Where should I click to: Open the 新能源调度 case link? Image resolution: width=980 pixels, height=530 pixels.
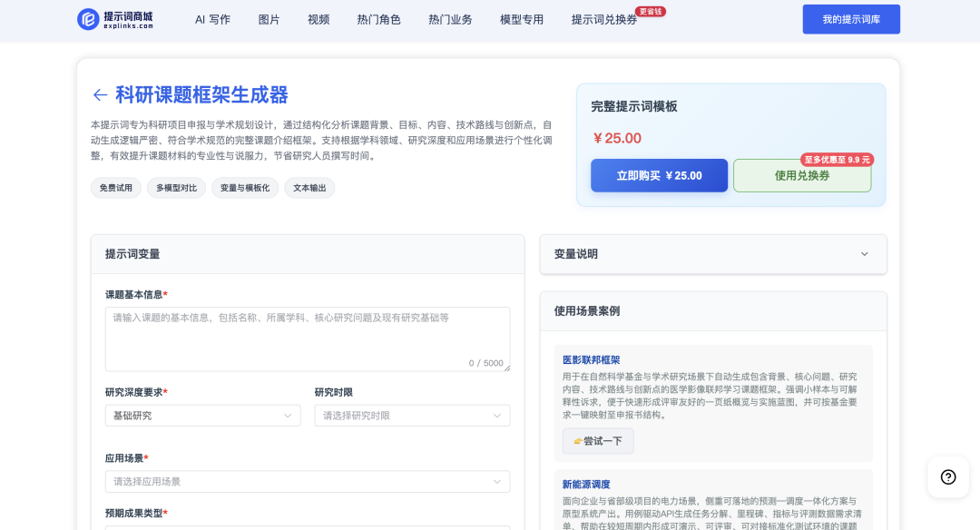[586, 485]
